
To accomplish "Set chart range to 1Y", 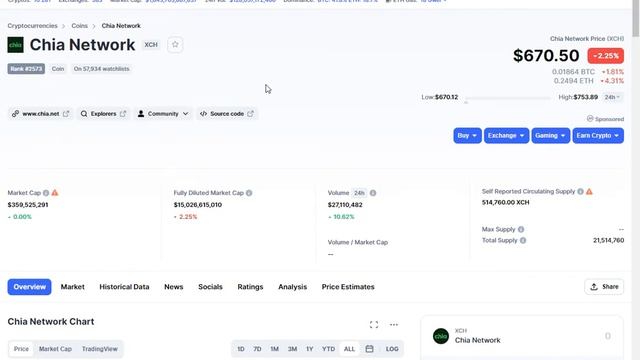I will pos(309,349).
